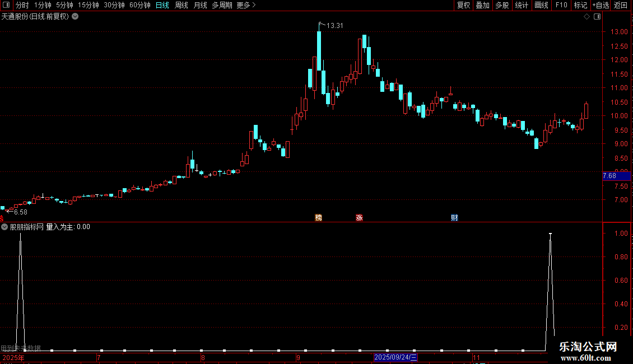Viewport: 633px width, 364px height.
Task: Expand the 更多 periods menu
Action: click(246, 5)
